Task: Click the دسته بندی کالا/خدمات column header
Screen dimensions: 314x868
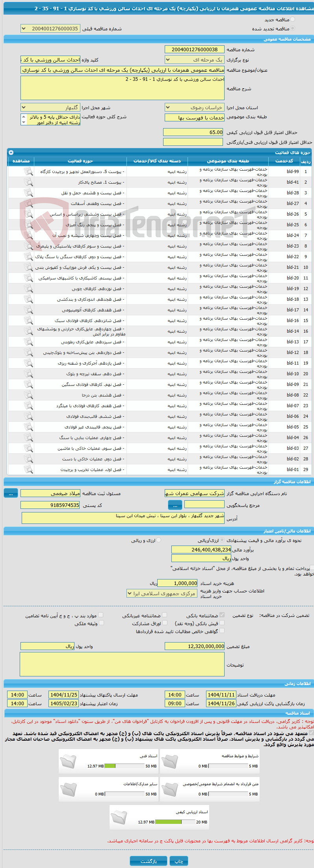Action: point(157,161)
